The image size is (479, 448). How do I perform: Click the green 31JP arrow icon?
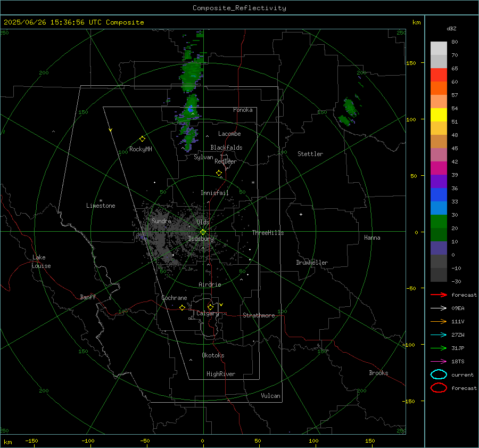coord(439,348)
